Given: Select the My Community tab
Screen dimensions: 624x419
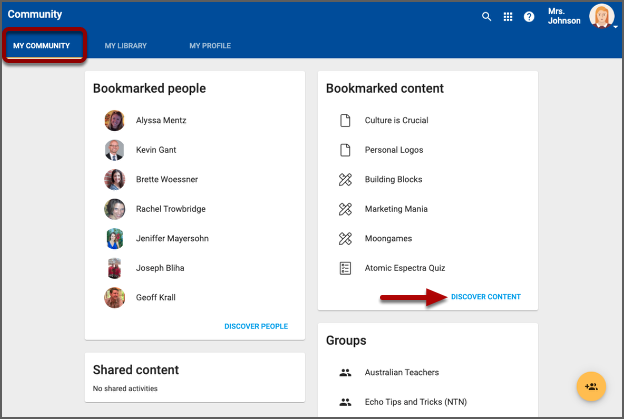Looking at the screenshot, I should click(x=42, y=46).
